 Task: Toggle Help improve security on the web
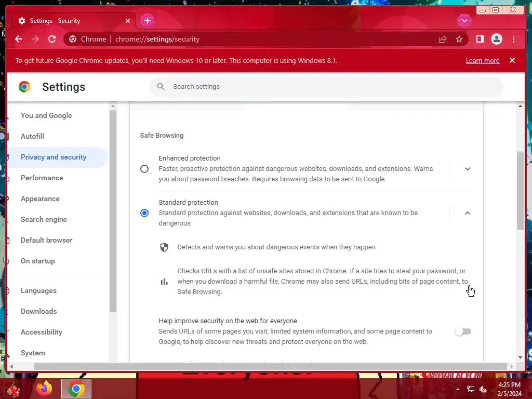click(463, 331)
